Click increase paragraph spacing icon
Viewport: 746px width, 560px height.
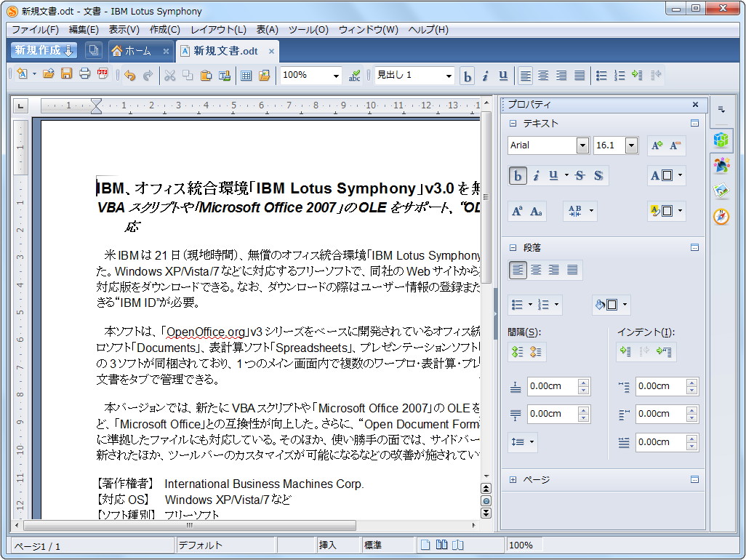[x=517, y=351]
